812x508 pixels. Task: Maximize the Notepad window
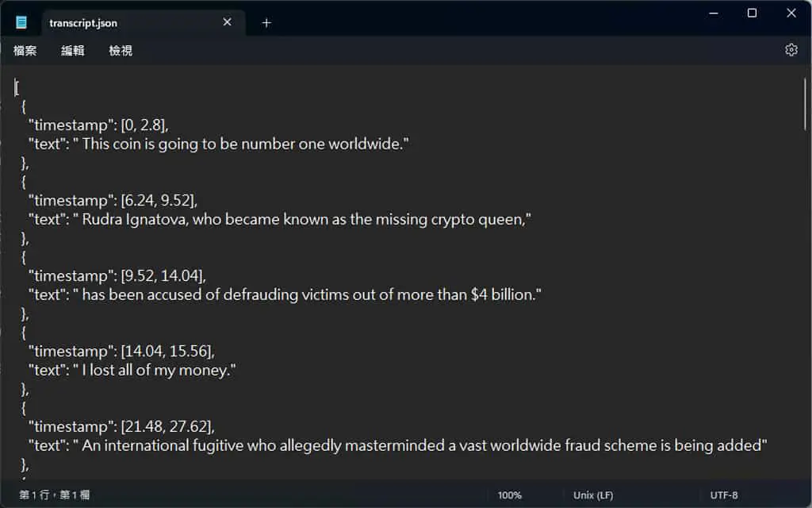[x=752, y=13]
